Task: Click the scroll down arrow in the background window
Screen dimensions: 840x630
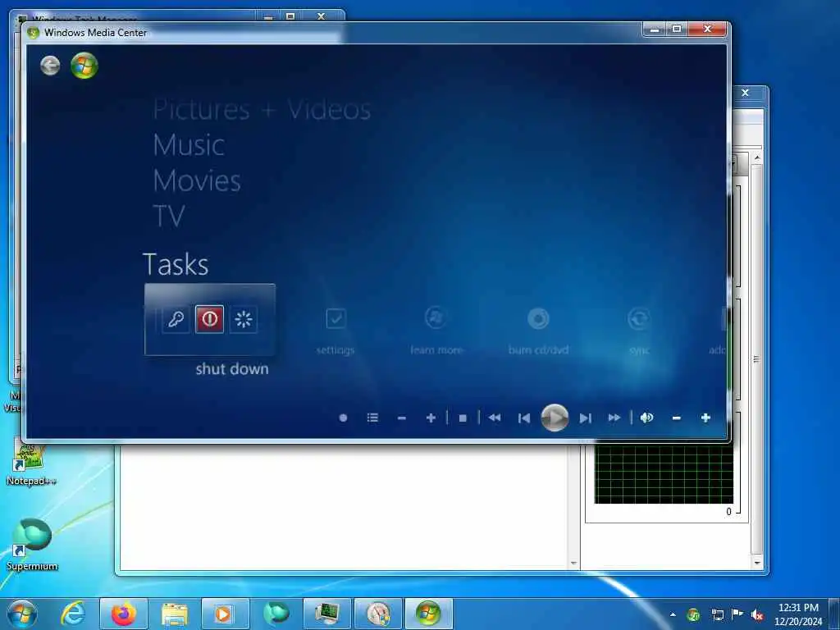Action: (x=756, y=563)
